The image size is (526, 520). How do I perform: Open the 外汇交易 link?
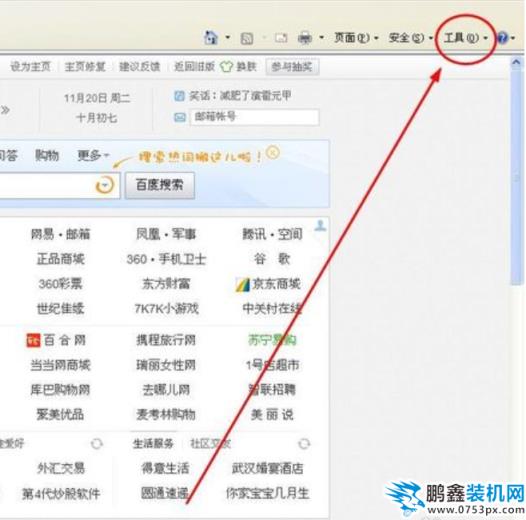click(x=61, y=468)
